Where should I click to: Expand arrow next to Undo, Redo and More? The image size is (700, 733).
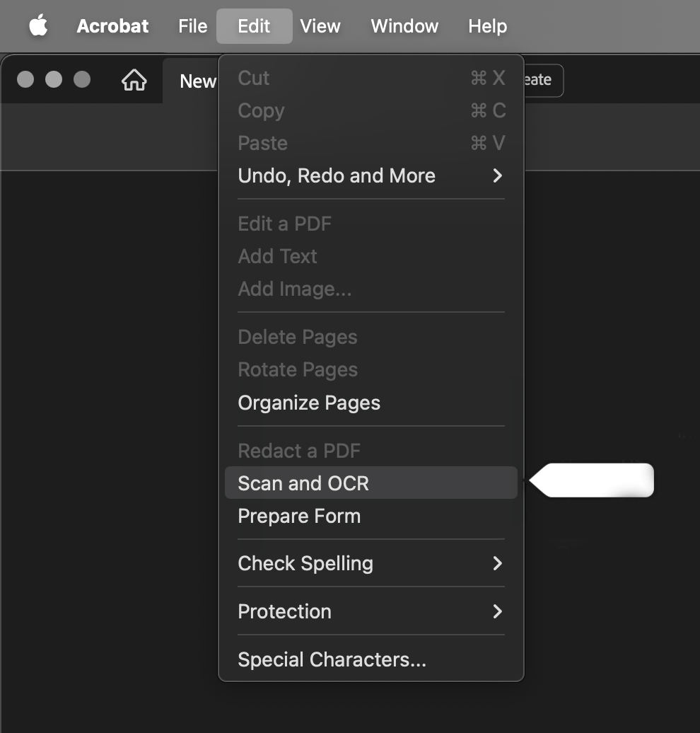coord(498,175)
